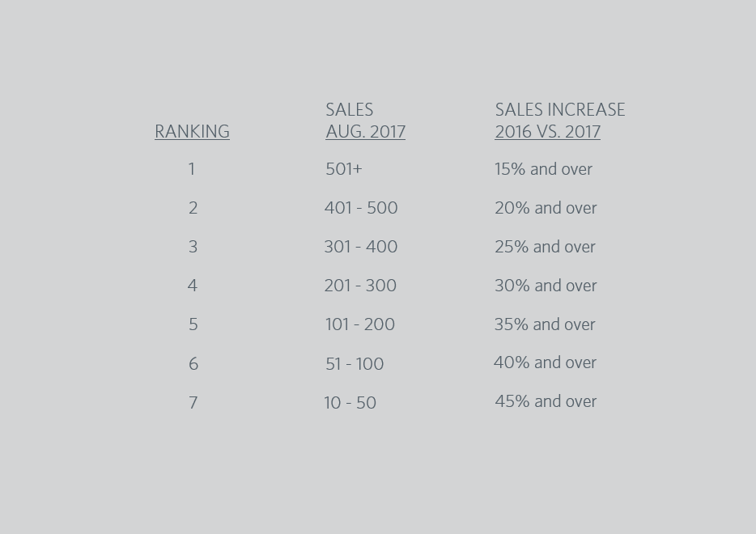Click the '45% and over' text
Image resolution: width=756 pixels, height=534 pixels.
coord(546,401)
